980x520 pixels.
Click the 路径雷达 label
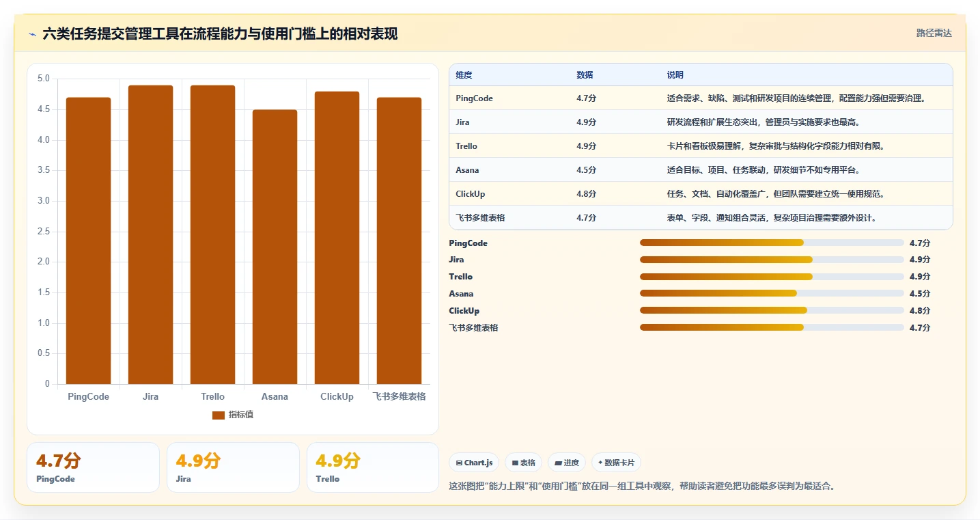pos(934,33)
